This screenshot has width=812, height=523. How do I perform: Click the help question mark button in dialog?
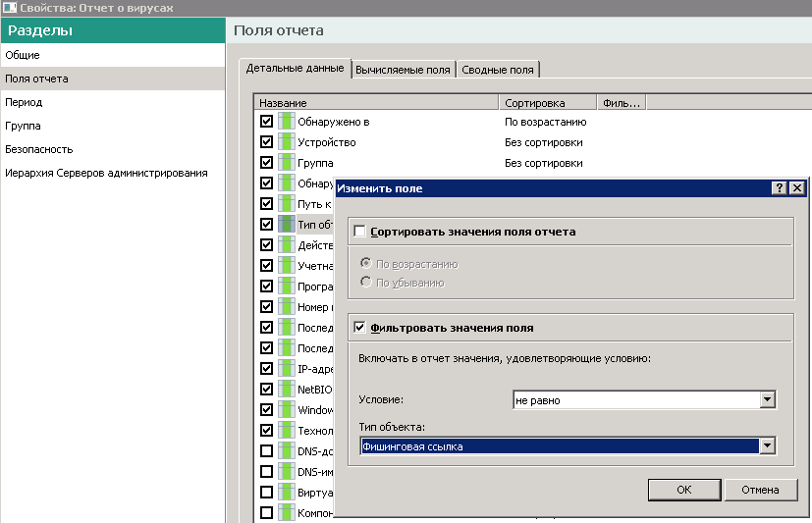tap(780, 188)
